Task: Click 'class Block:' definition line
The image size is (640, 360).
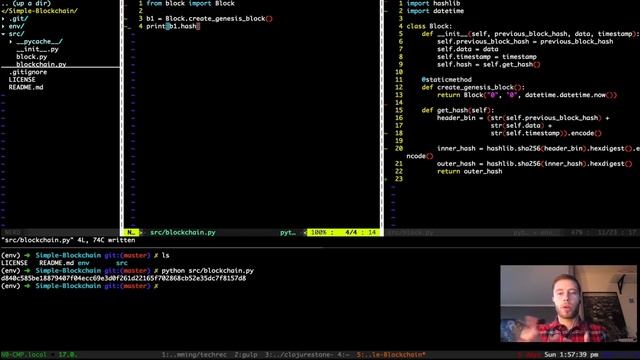Action: coord(429,27)
